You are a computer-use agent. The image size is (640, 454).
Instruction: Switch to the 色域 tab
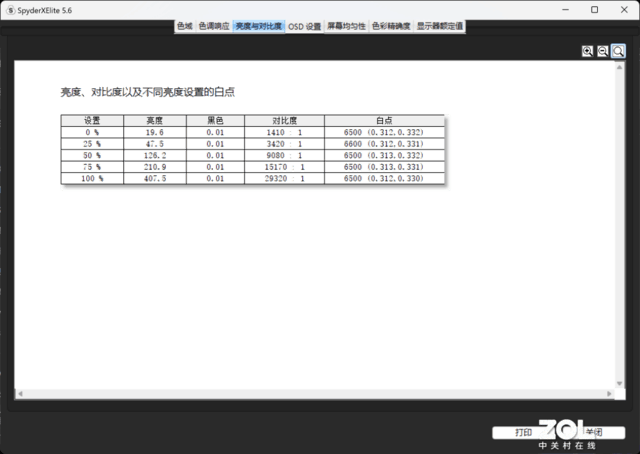click(184, 26)
